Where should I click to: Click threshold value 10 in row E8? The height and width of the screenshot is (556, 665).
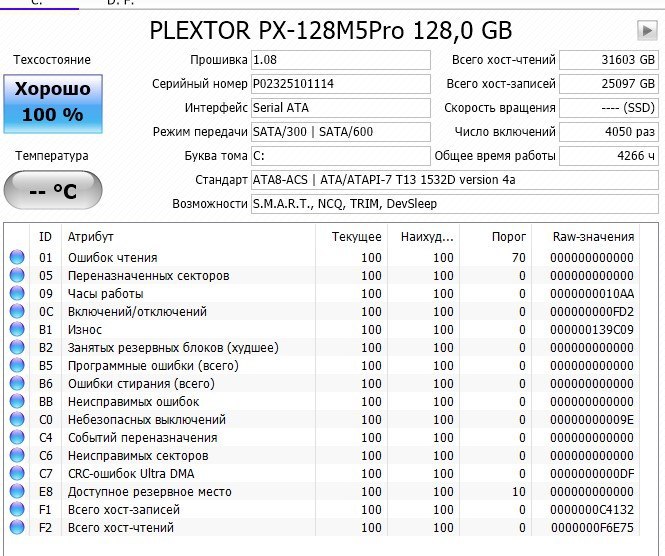[x=518, y=492]
